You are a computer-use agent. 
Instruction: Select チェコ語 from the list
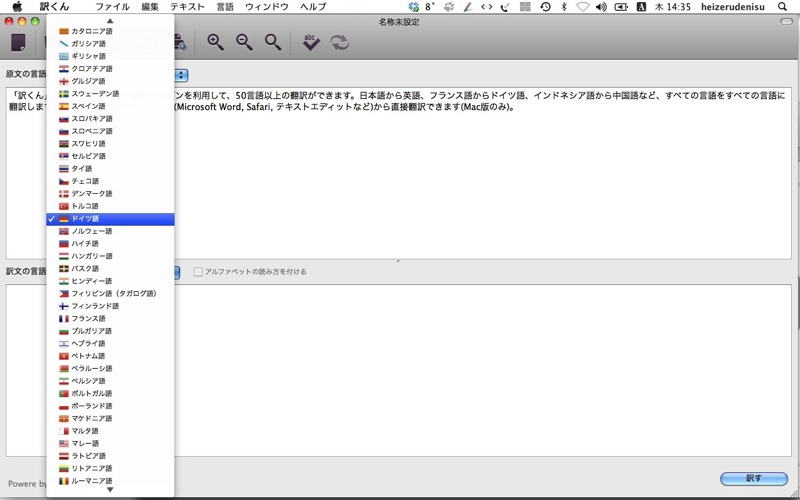110,181
